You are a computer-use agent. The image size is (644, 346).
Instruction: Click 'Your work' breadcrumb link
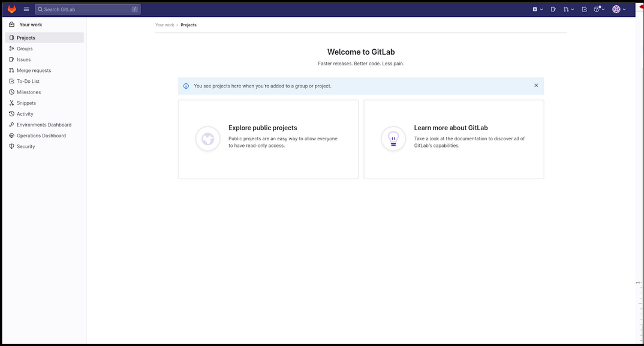[165, 25]
